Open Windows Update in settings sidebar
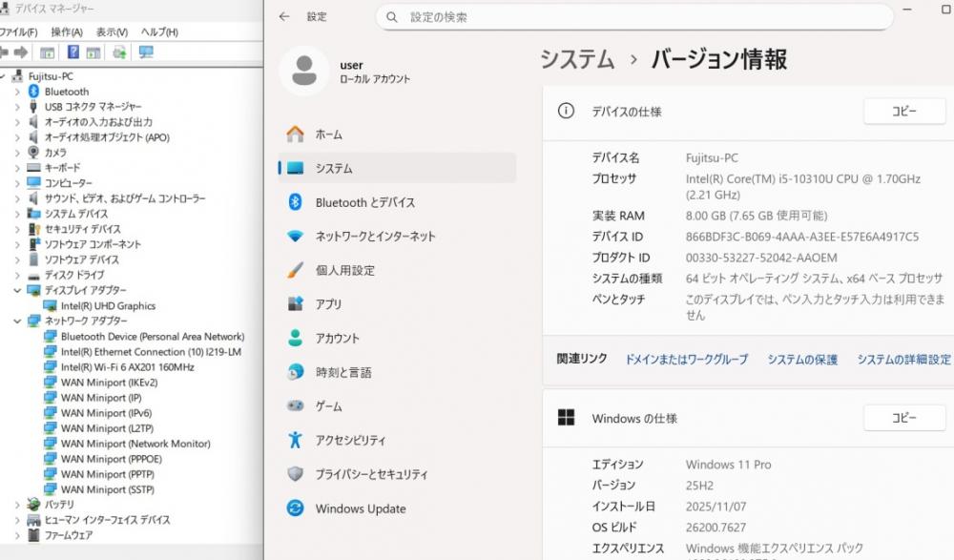 tap(360, 508)
